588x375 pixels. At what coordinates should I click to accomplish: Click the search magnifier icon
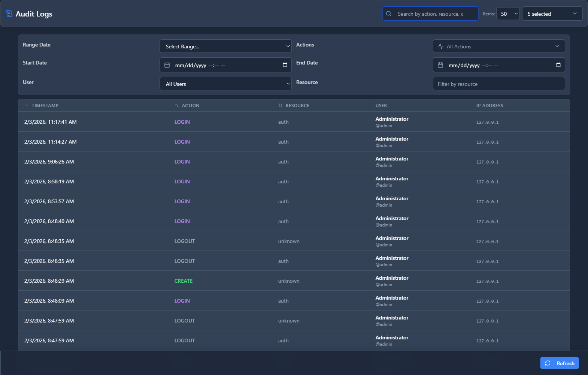tap(389, 13)
